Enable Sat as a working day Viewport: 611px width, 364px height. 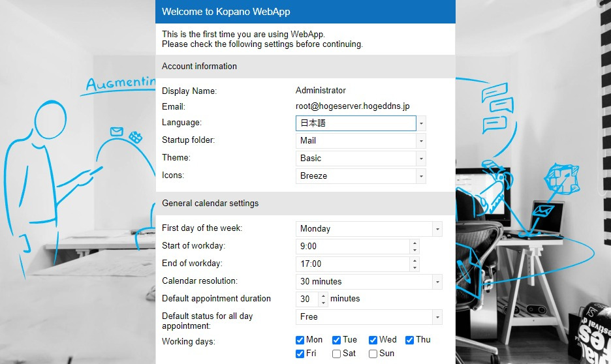pos(336,354)
